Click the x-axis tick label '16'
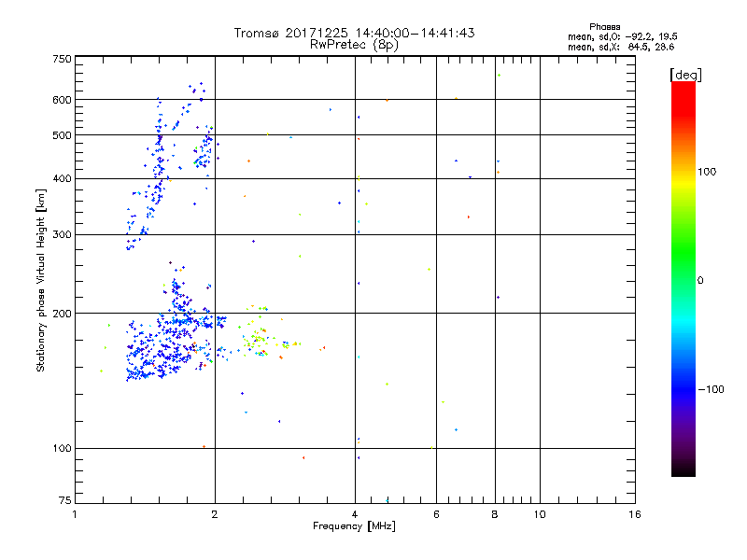Viewport: 747px width, 560px height. [x=635, y=514]
